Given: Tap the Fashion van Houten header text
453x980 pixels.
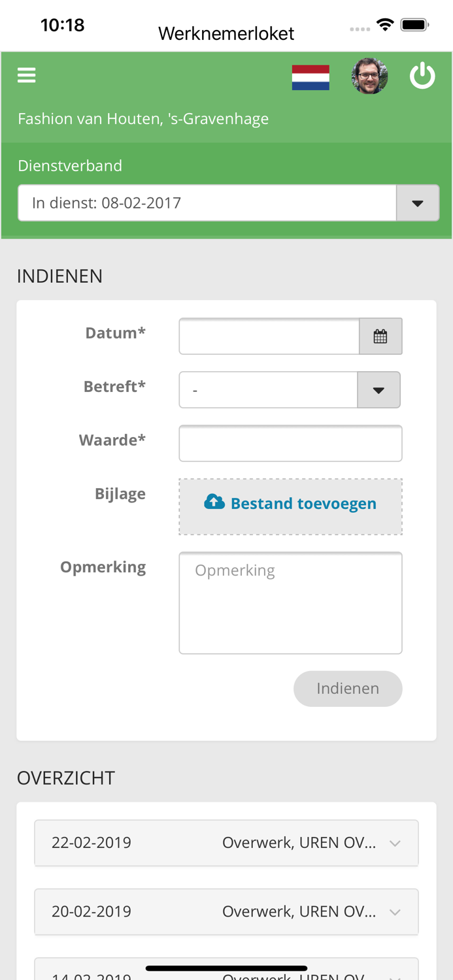Looking at the screenshot, I should (x=143, y=119).
